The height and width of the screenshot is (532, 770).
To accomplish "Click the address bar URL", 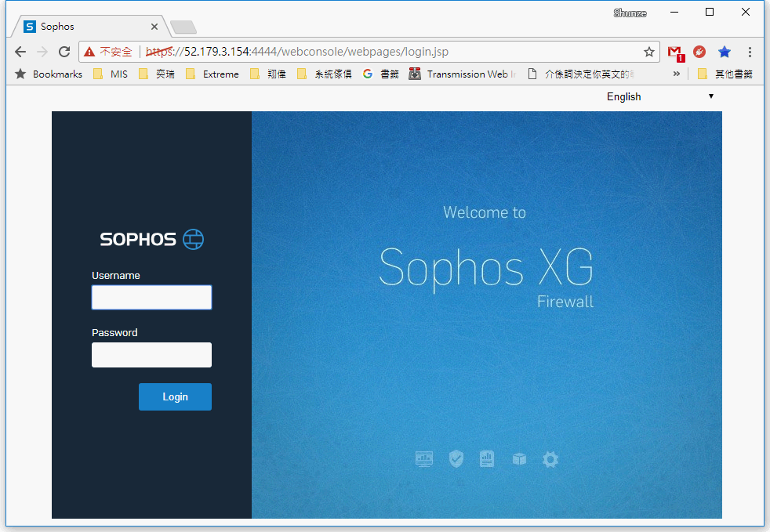I will (x=297, y=52).
